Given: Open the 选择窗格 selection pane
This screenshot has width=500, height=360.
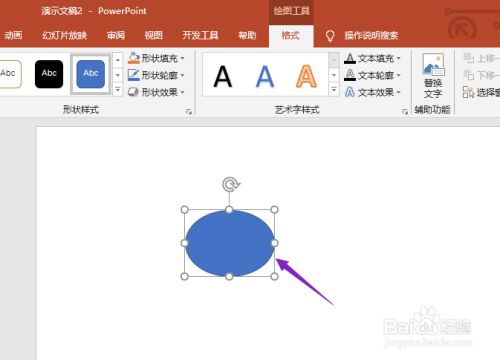Looking at the screenshot, I should pyautogui.click(x=481, y=92).
